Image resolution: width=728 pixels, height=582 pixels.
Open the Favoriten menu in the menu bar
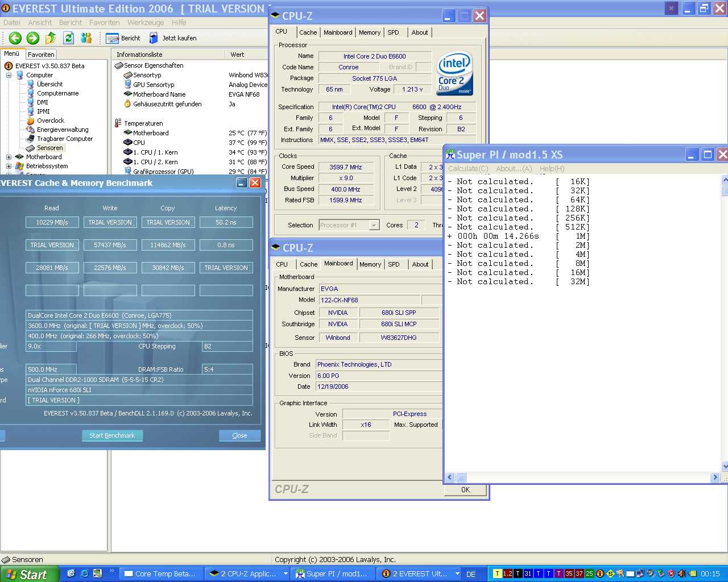104,23
